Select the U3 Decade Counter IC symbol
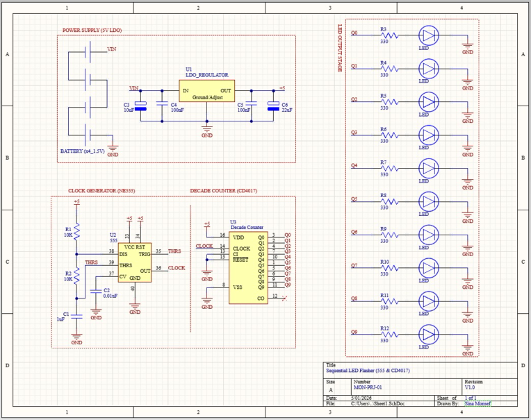This screenshot has width=531, height=420. click(248, 268)
